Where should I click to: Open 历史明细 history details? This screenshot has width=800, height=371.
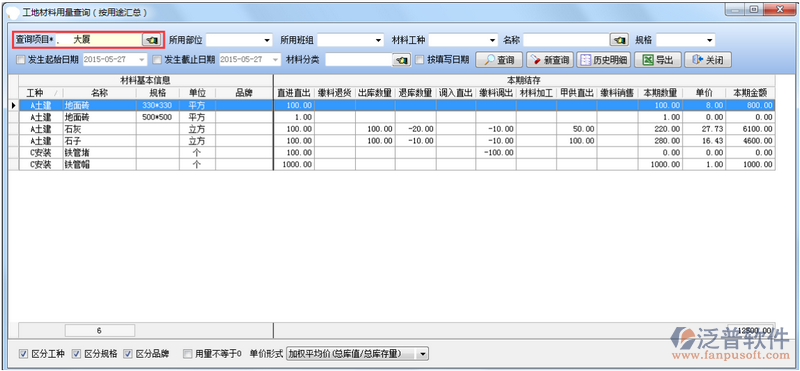[x=604, y=60]
